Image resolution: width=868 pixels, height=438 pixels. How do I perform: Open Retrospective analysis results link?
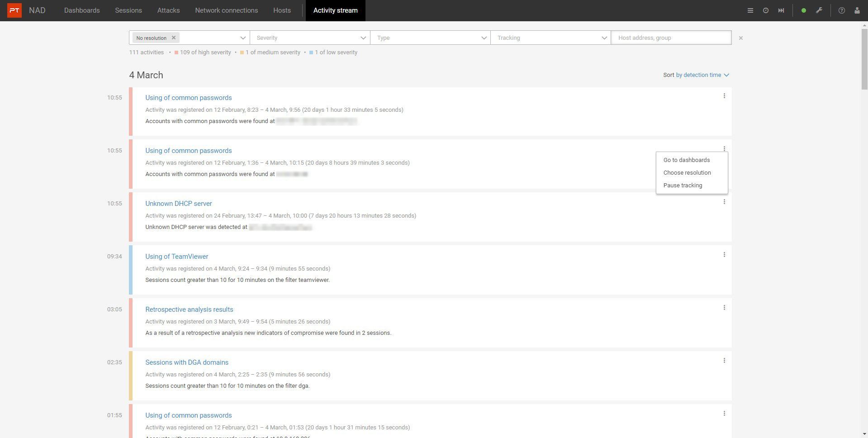(x=189, y=309)
